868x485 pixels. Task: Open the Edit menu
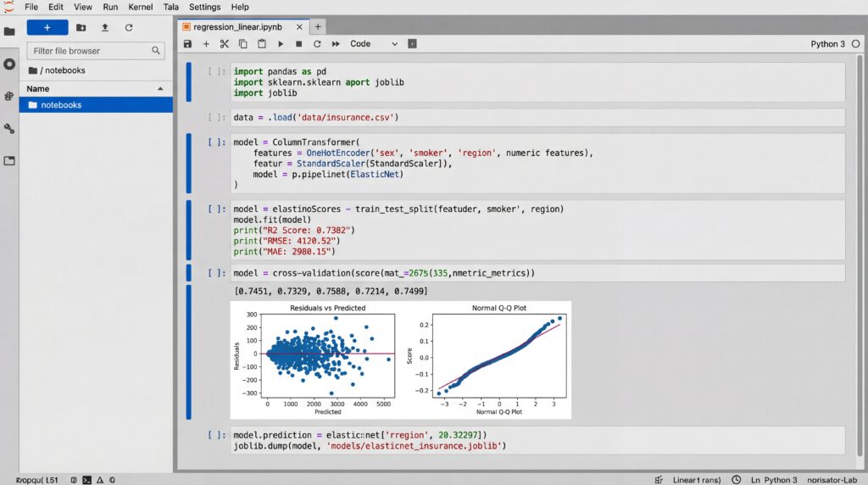click(55, 7)
